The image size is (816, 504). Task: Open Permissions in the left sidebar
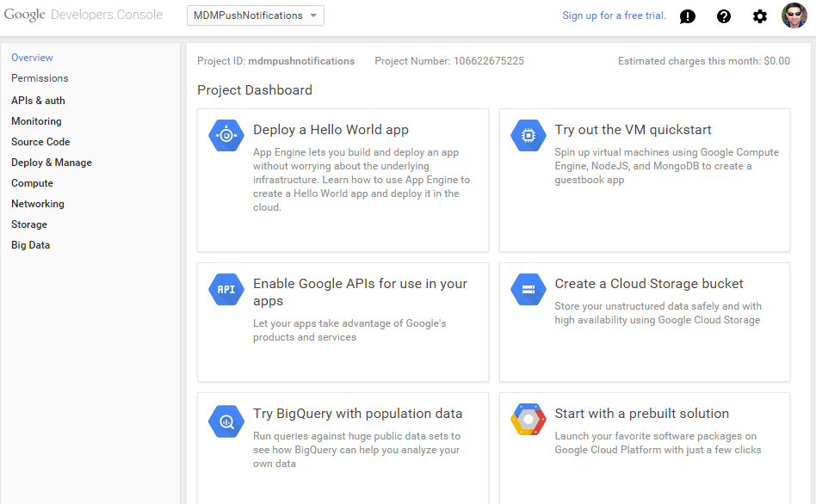click(40, 78)
